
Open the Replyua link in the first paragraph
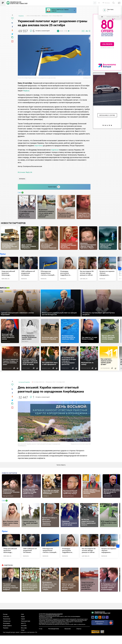[x=26, y=91]
